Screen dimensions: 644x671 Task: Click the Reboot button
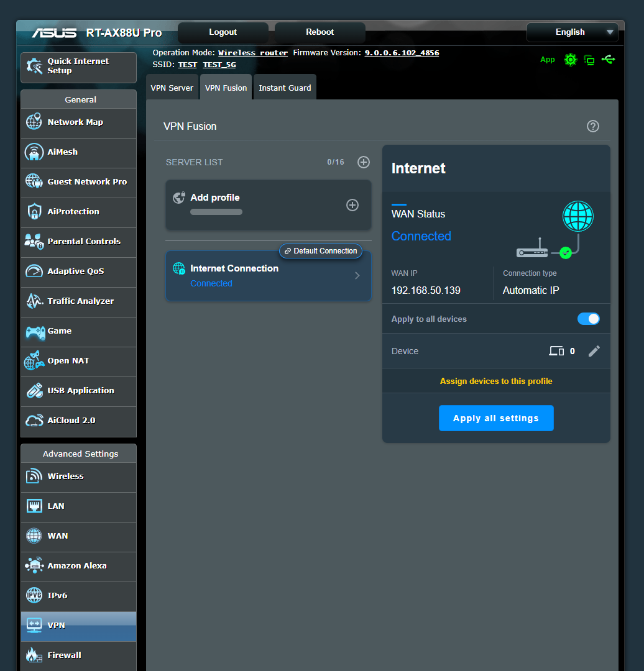click(320, 32)
